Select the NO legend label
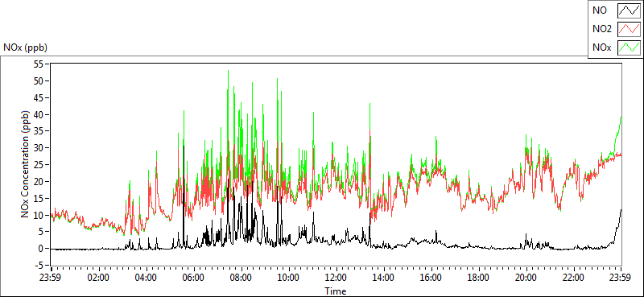Image resolution: width=644 pixels, height=297 pixels. point(599,10)
